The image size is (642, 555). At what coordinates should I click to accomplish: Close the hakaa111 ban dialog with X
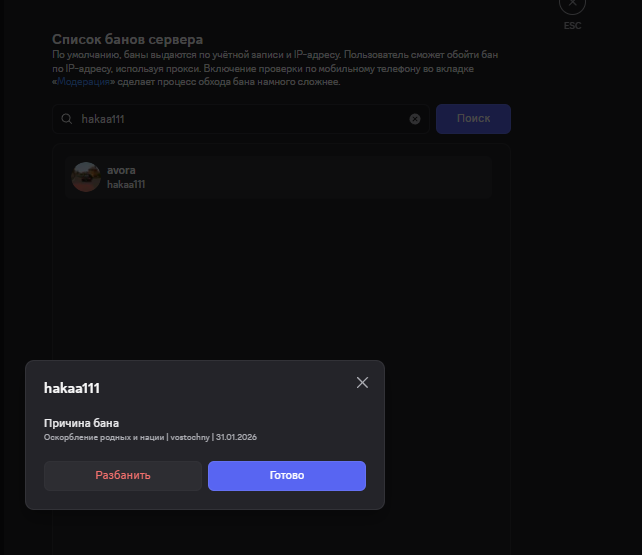click(x=362, y=383)
